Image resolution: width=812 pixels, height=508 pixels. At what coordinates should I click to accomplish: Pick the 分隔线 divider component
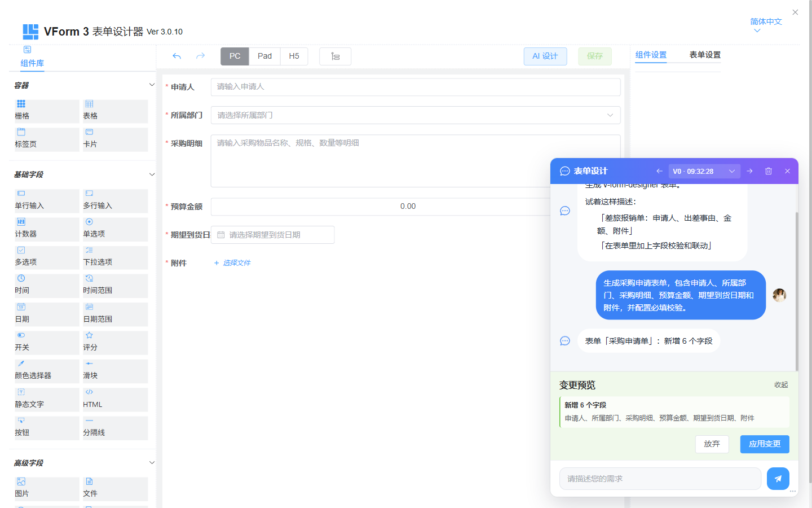click(115, 428)
